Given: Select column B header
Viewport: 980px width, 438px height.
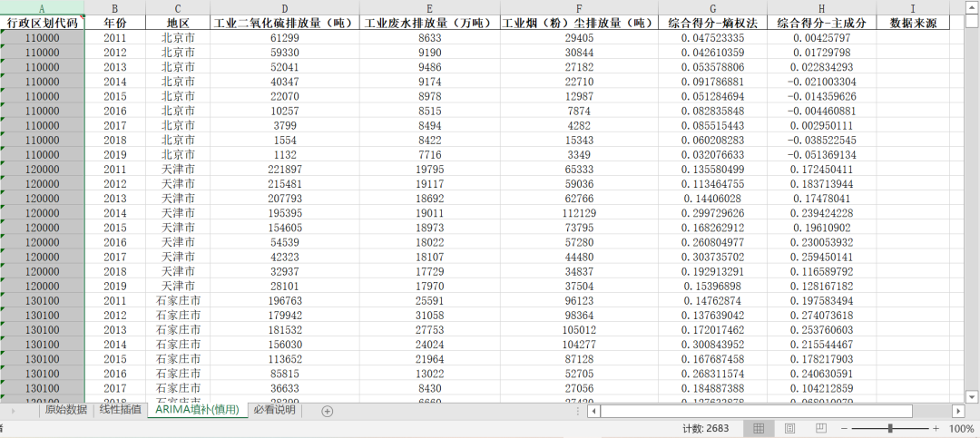Looking at the screenshot, I should tap(114, 8).
